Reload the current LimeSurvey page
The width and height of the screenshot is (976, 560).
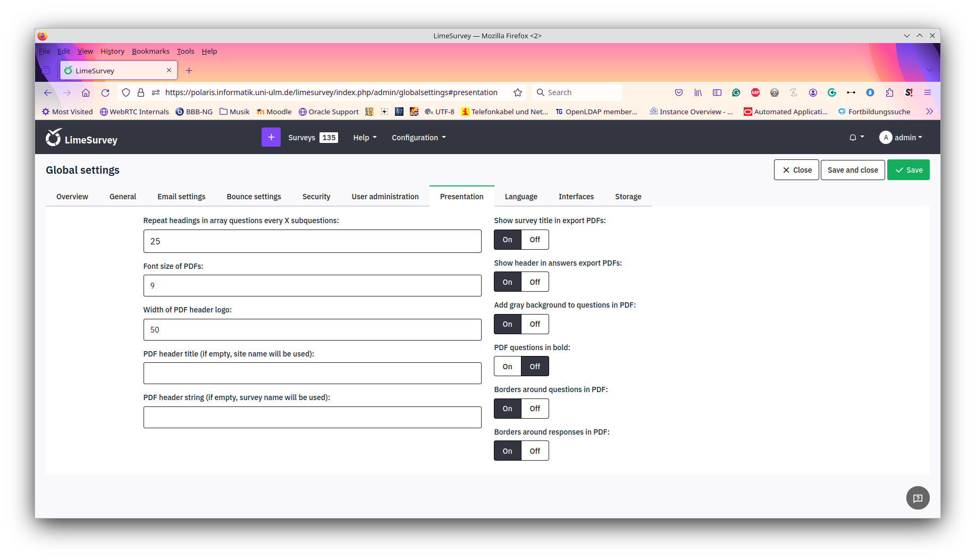point(105,92)
